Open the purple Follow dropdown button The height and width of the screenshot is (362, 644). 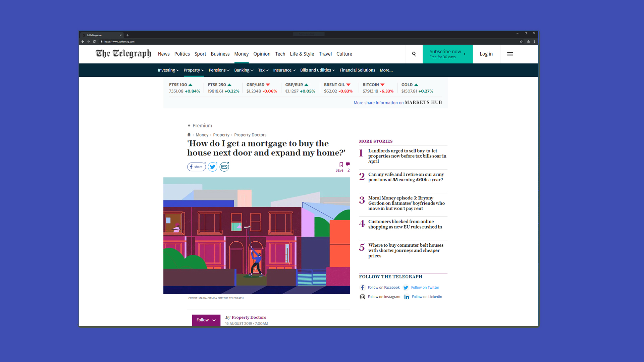pos(206,320)
